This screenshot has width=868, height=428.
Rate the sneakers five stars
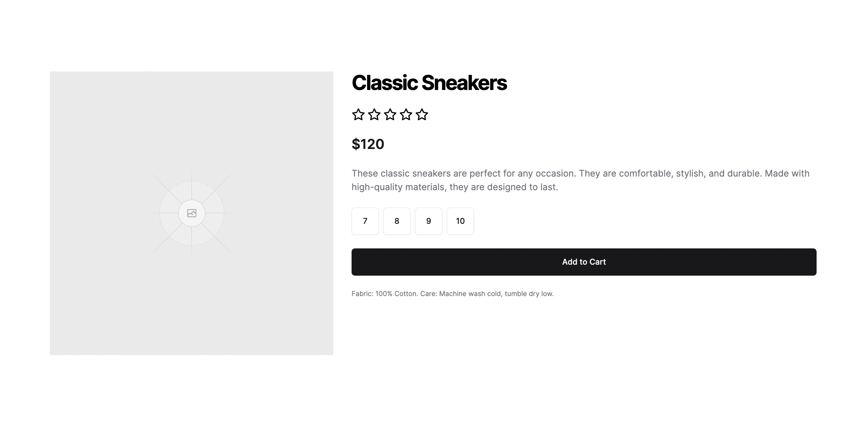pyautogui.click(x=422, y=115)
